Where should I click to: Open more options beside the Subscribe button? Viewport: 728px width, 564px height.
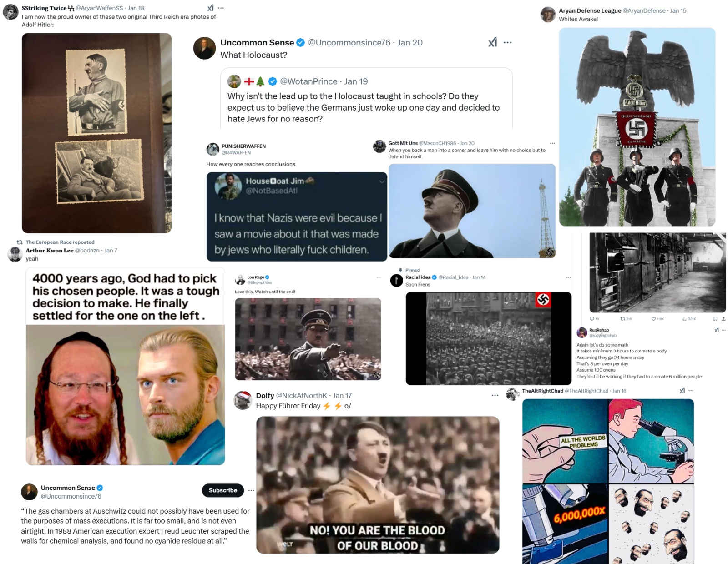251,490
